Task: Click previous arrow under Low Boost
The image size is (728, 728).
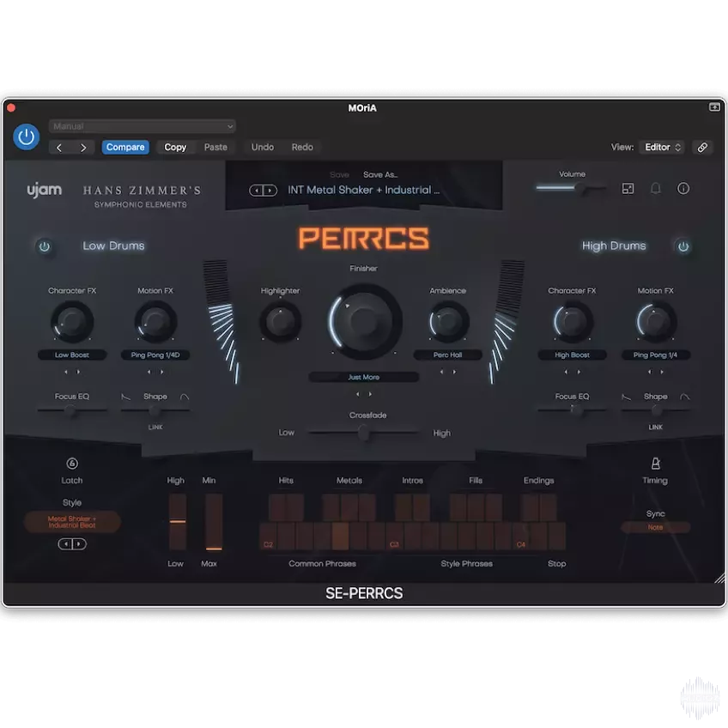Action: pos(66,372)
